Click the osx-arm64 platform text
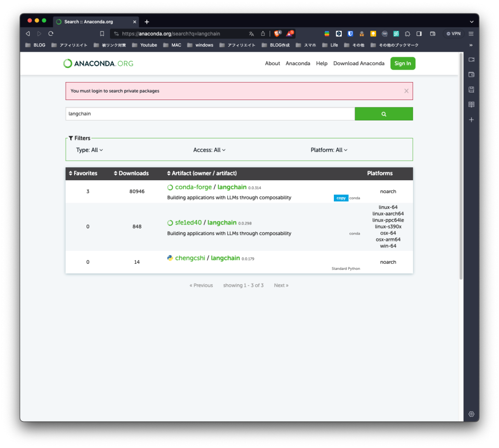Viewport: 499px width, 448px height. (x=388, y=239)
